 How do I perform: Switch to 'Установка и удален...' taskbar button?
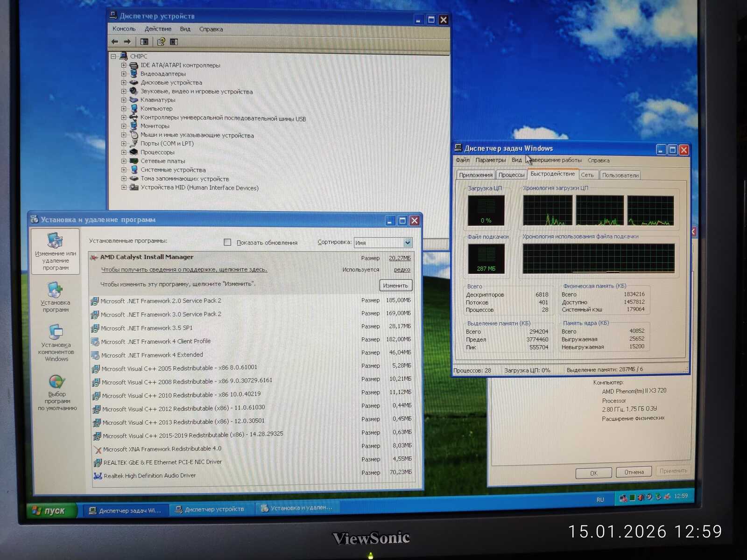pos(297,508)
